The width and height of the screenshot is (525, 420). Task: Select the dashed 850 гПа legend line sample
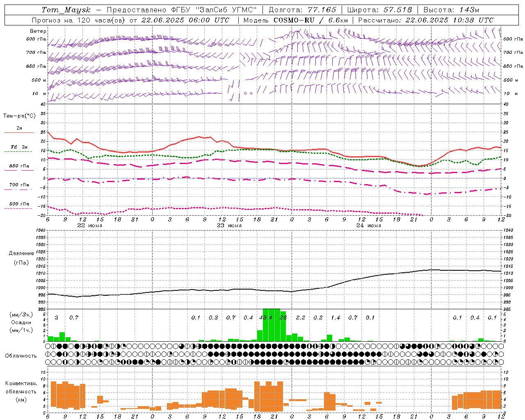[18, 171]
